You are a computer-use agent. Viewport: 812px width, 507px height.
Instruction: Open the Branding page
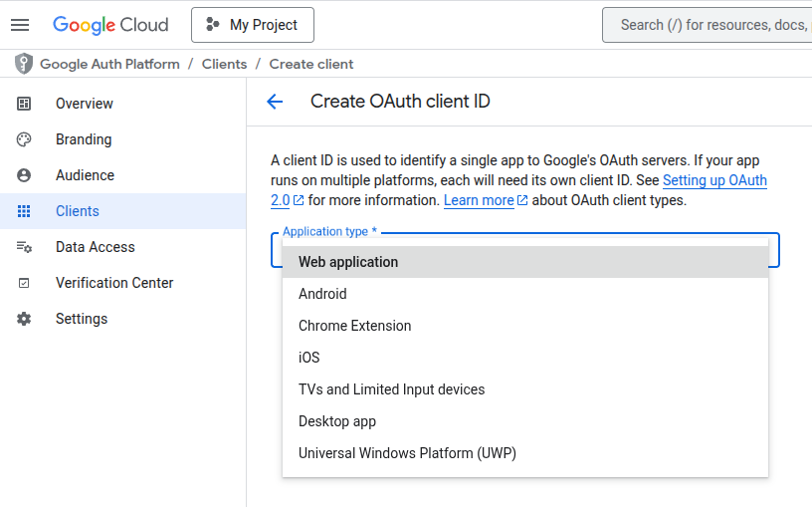click(122, 139)
